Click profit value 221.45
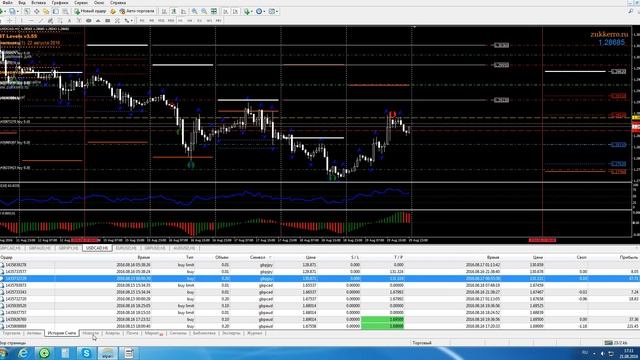Image resolution: width=640 pixels, height=360 pixels. point(632,326)
